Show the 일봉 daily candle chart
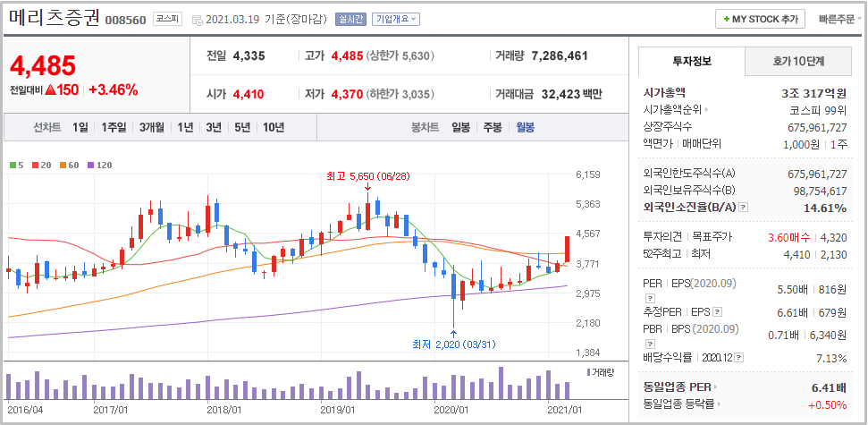 click(x=460, y=127)
